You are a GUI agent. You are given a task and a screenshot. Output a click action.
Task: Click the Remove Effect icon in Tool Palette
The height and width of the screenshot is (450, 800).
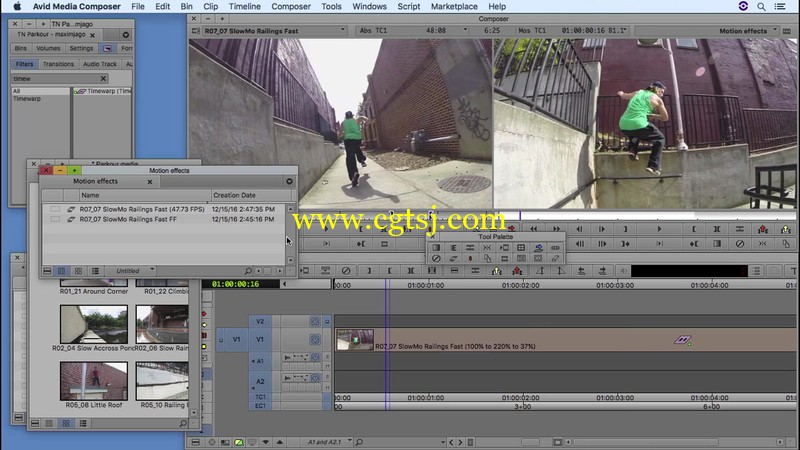click(x=436, y=258)
